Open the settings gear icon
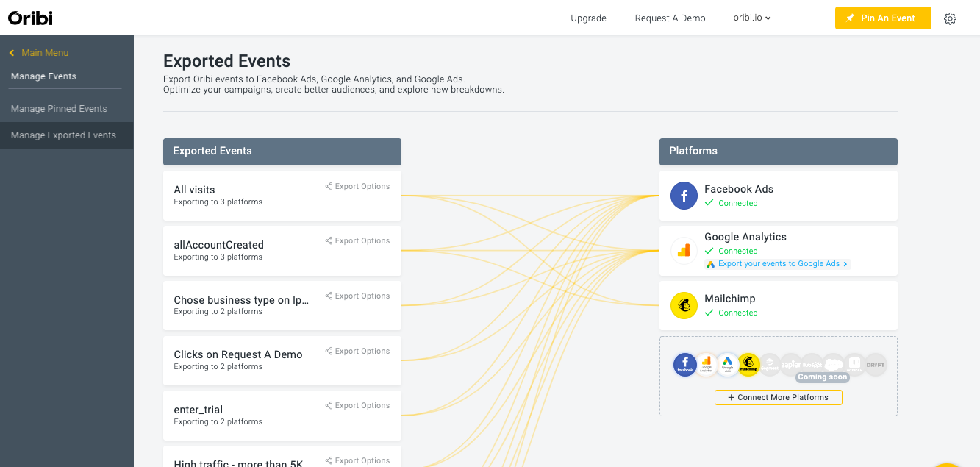Viewport: 980px width, 467px height. (x=950, y=18)
